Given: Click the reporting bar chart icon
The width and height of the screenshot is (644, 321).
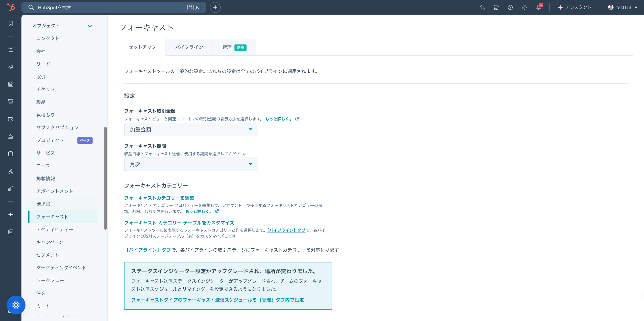Looking at the screenshot, I should coord(11,189).
